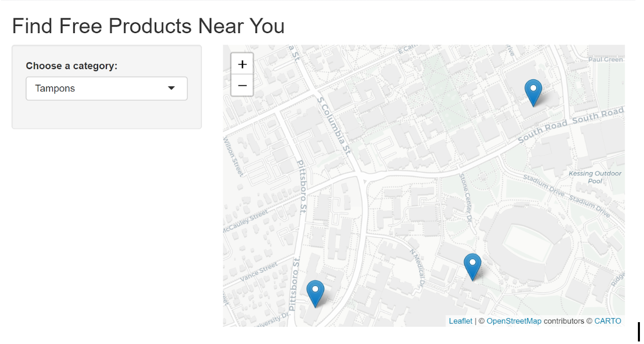Click the Paul Green label on map
This screenshot has width=644, height=344.
pos(605,59)
